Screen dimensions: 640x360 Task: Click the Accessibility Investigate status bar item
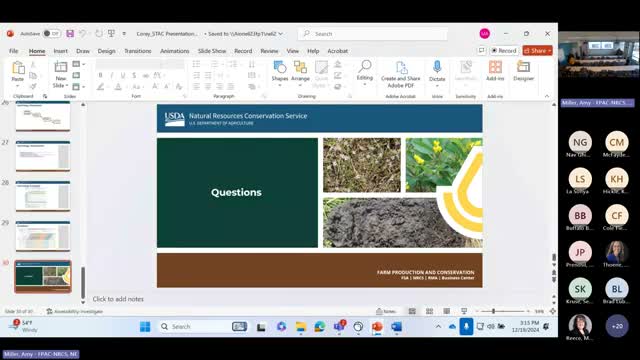coord(75,311)
